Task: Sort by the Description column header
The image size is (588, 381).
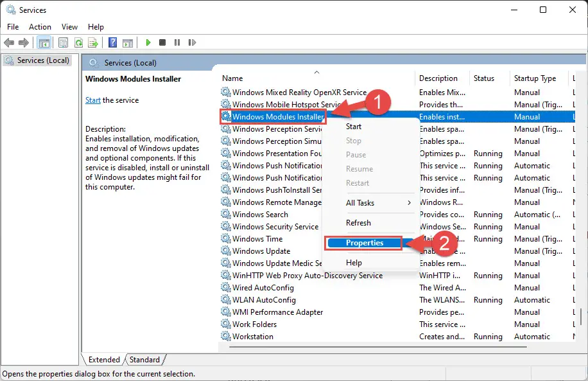Action: pos(442,78)
